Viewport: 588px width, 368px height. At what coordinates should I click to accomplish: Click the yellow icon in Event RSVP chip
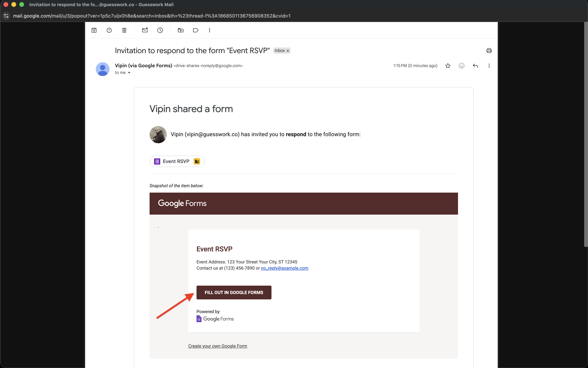[x=197, y=161]
